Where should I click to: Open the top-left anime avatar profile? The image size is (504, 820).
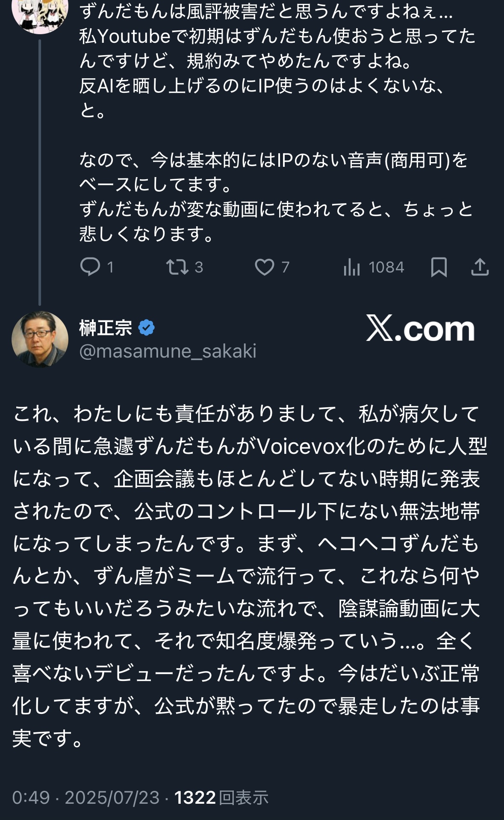click(x=40, y=15)
